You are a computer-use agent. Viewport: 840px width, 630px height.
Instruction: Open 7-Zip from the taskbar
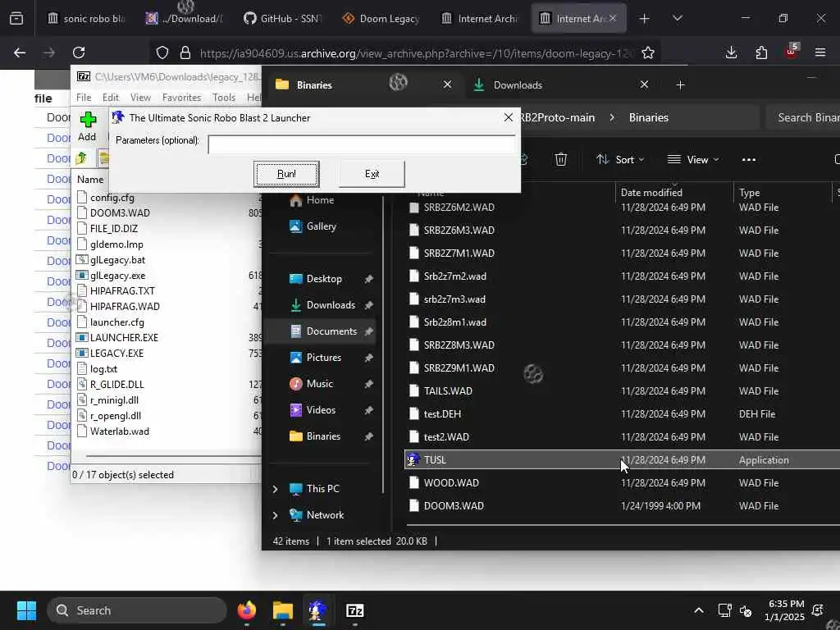[x=354, y=610]
